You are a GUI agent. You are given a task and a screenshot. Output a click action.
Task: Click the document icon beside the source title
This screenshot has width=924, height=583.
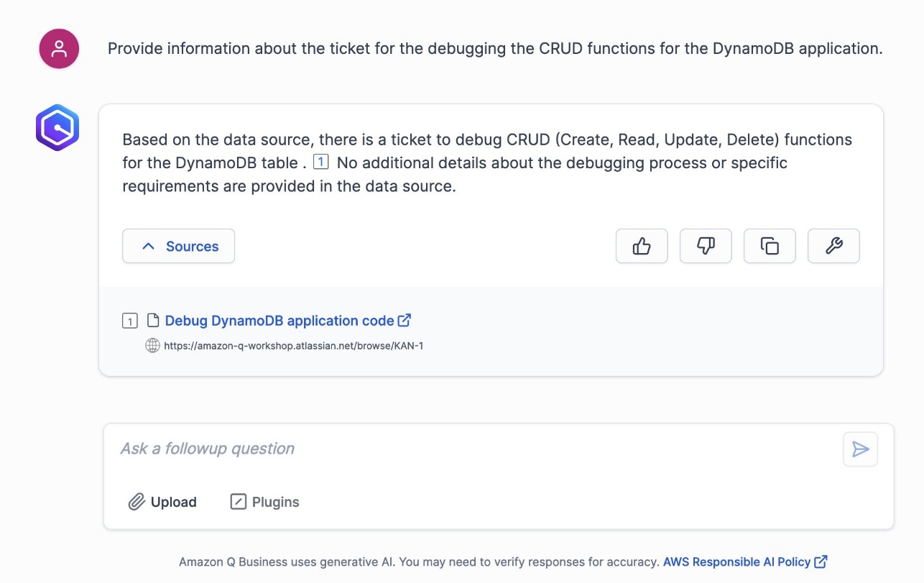(152, 321)
